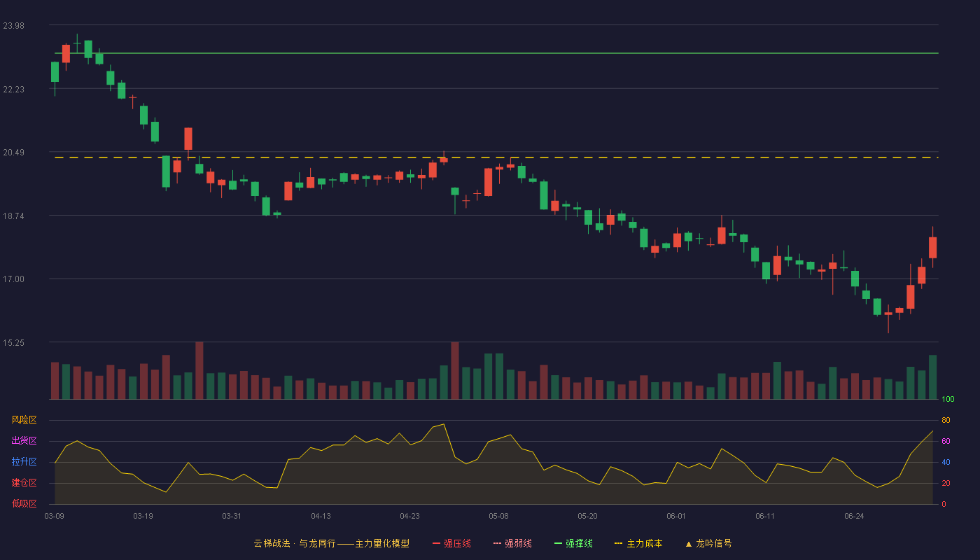
Task: Toggle the 强撑线 legend entry
Action: (573, 543)
